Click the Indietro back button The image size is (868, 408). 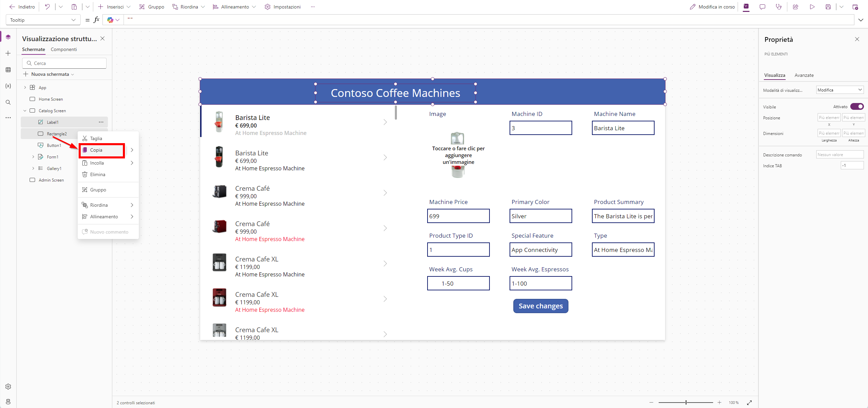(22, 7)
